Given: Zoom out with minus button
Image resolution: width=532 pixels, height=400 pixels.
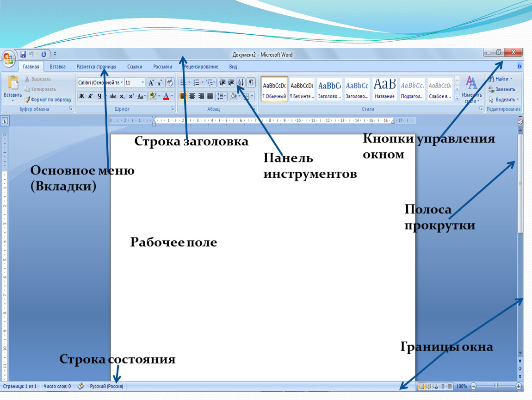Looking at the screenshot, I should coord(474,386).
